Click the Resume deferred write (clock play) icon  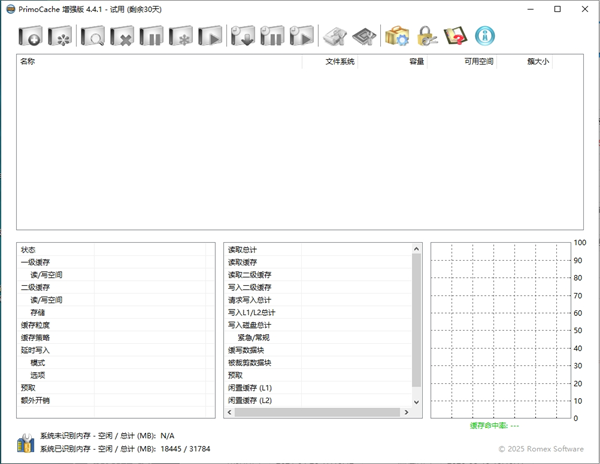(302, 36)
